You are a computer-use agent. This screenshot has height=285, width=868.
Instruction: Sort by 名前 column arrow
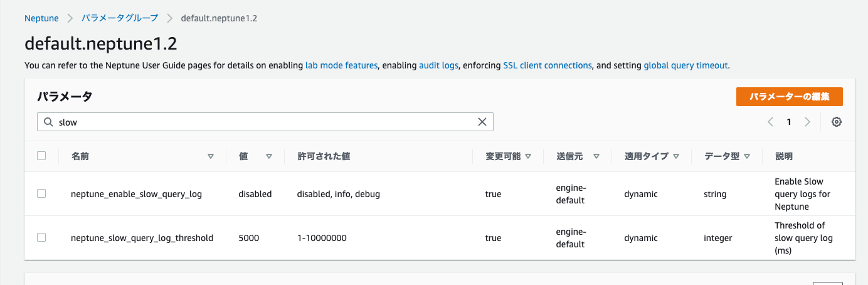pos(211,157)
